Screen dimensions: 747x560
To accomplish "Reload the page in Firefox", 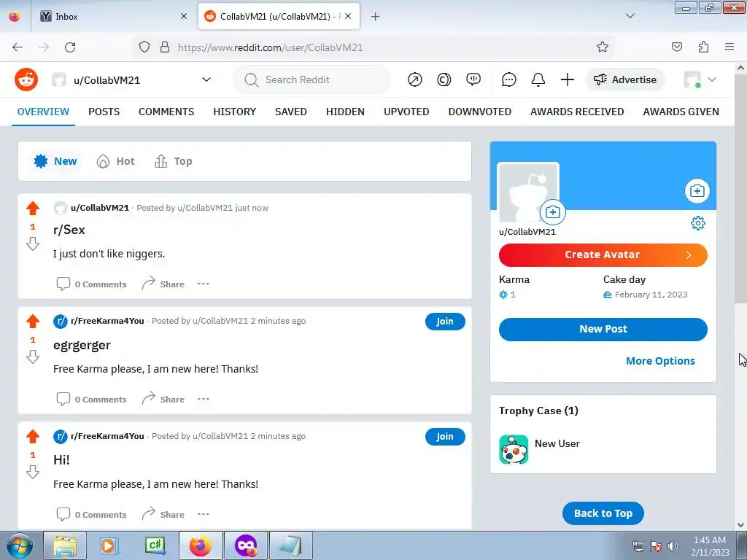I will point(70,47).
